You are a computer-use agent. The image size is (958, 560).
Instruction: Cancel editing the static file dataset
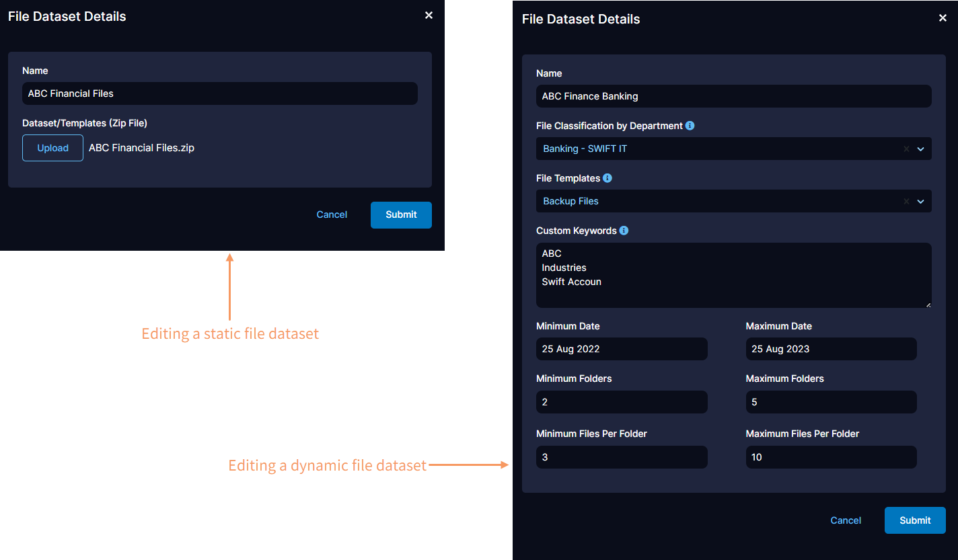(x=332, y=214)
